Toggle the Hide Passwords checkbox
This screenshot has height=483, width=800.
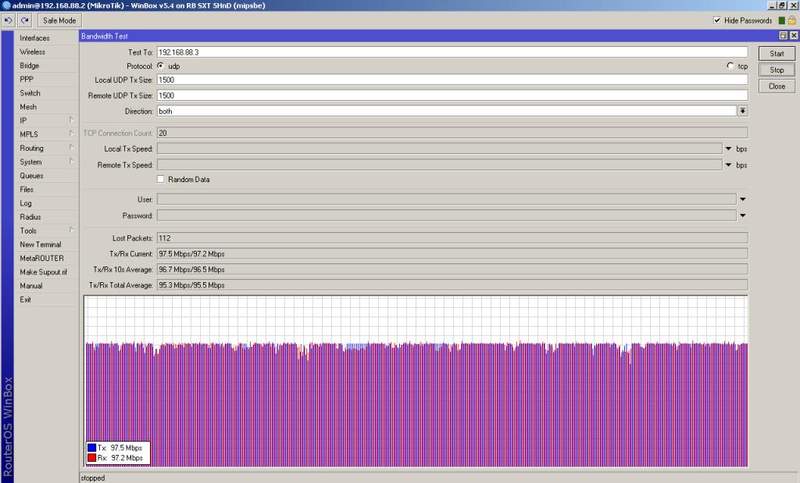[x=717, y=20]
